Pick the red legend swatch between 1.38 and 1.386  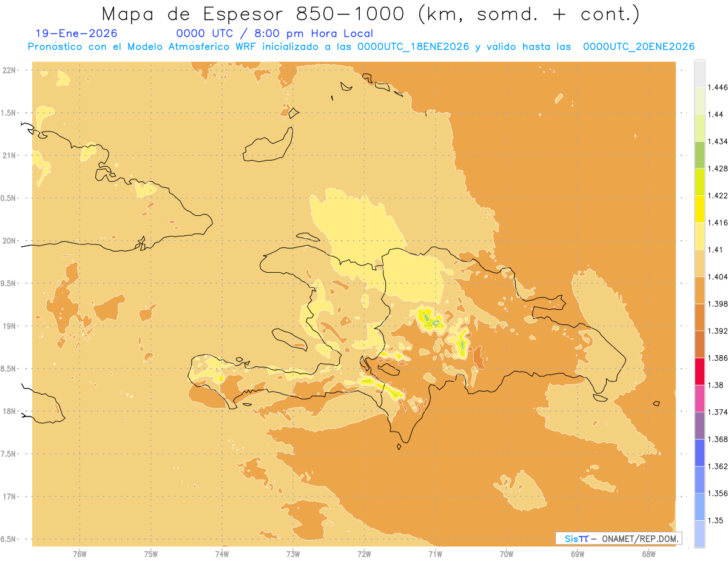[x=699, y=372]
